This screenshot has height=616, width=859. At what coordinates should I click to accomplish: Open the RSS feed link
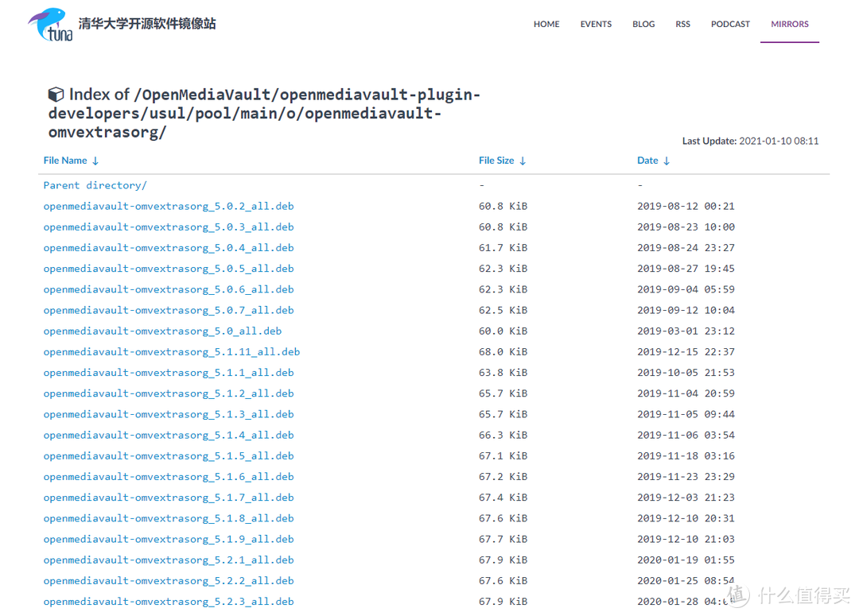point(682,24)
